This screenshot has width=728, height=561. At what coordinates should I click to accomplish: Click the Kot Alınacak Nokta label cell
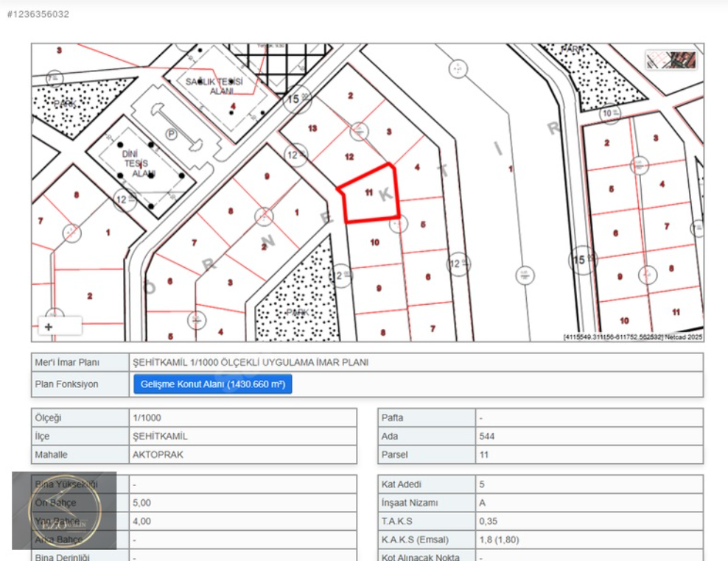tap(427, 556)
